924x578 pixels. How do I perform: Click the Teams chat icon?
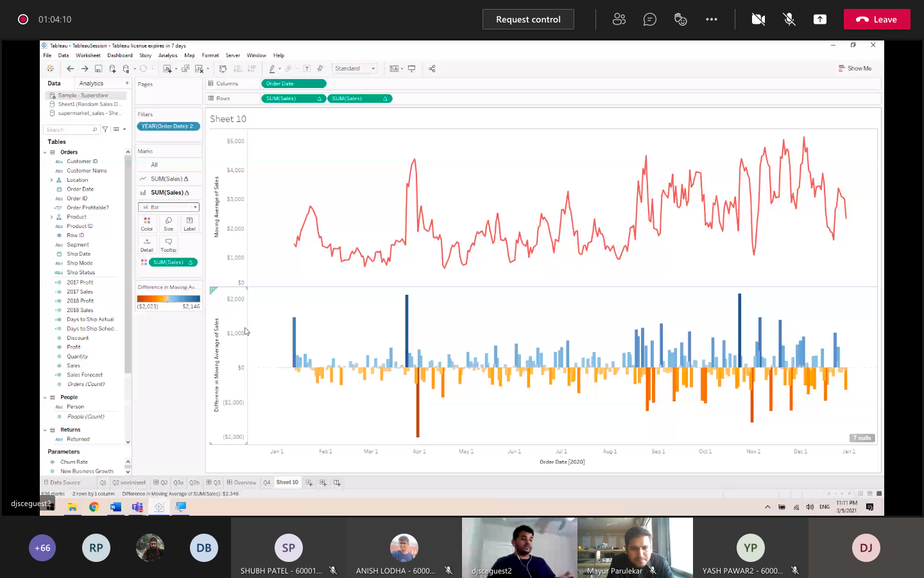pyautogui.click(x=650, y=19)
